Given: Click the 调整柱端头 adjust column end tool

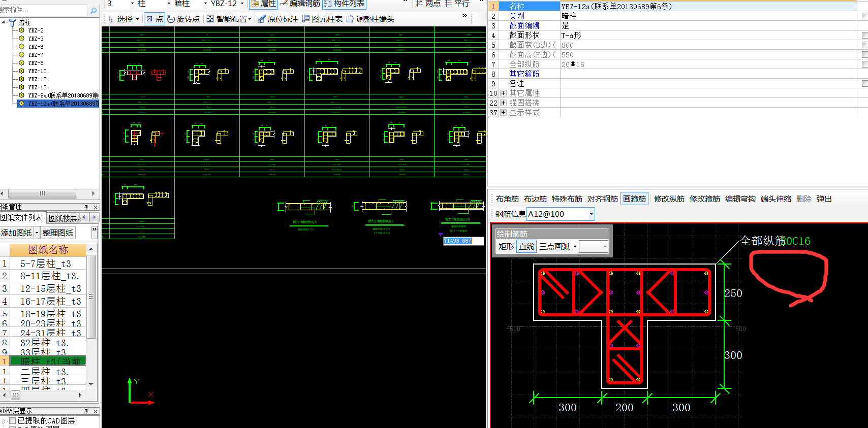Looking at the screenshot, I should pyautogui.click(x=370, y=19).
